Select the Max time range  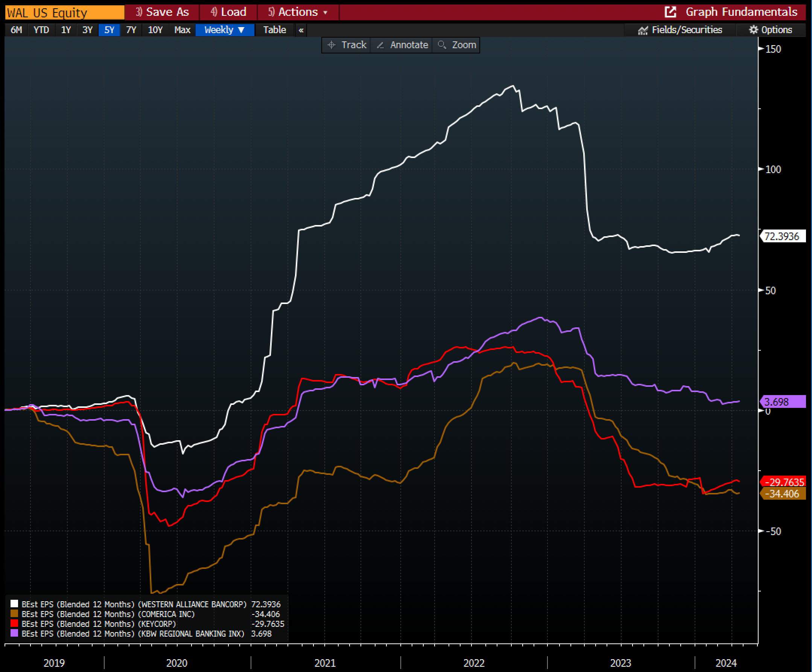[182, 30]
